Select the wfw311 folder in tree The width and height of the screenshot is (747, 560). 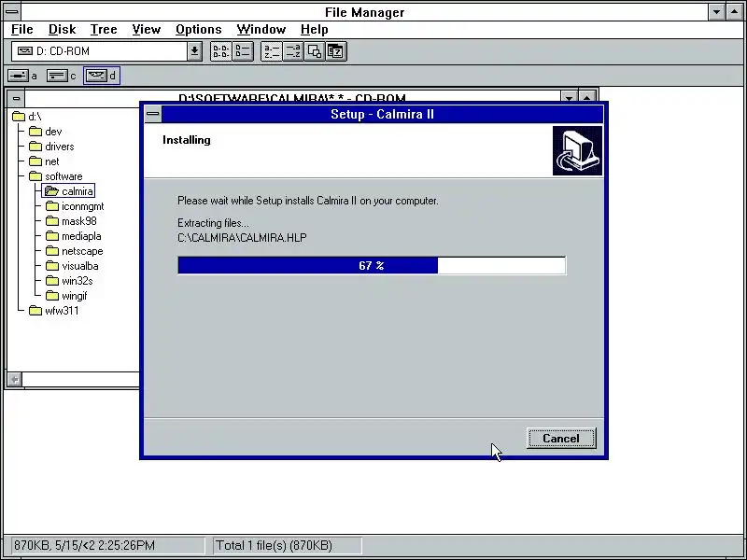click(x=54, y=311)
